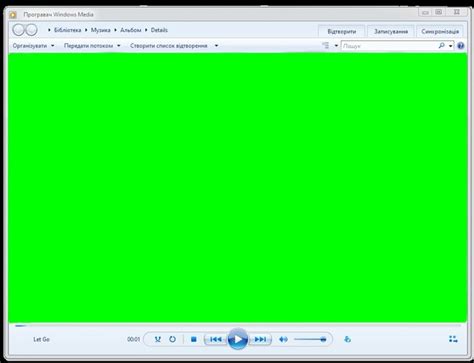Click Музика in the breadcrumb
Image resolution: width=474 pixels, height=363 pixels.
click(100, 30)
